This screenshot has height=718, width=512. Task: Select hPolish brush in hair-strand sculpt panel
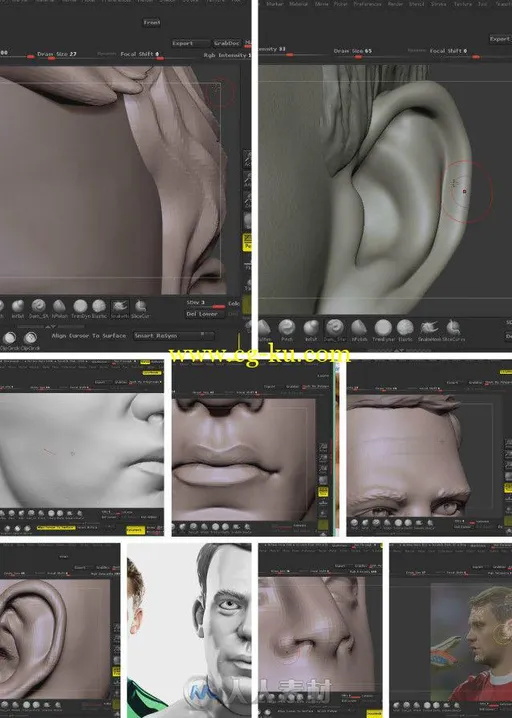coord(59,308)
